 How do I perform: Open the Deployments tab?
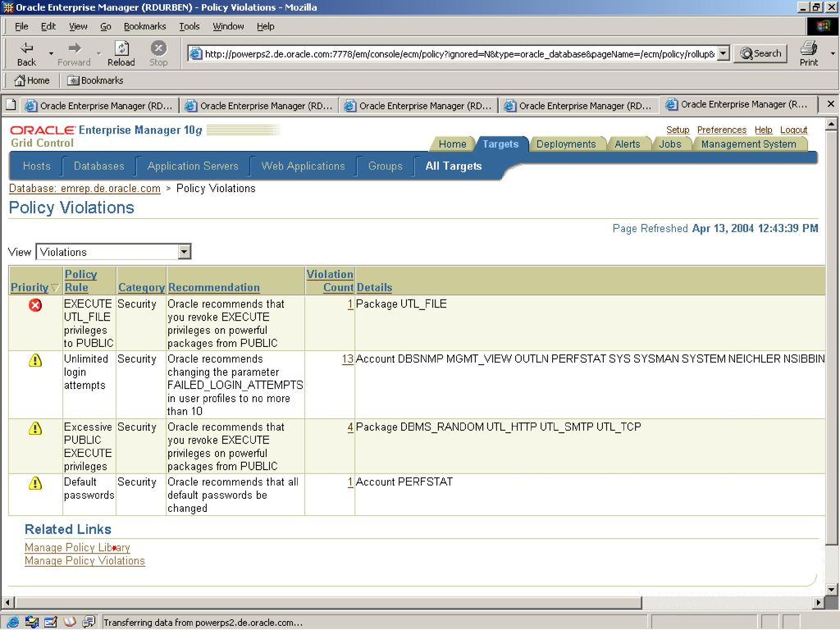[x=566, y=144]
